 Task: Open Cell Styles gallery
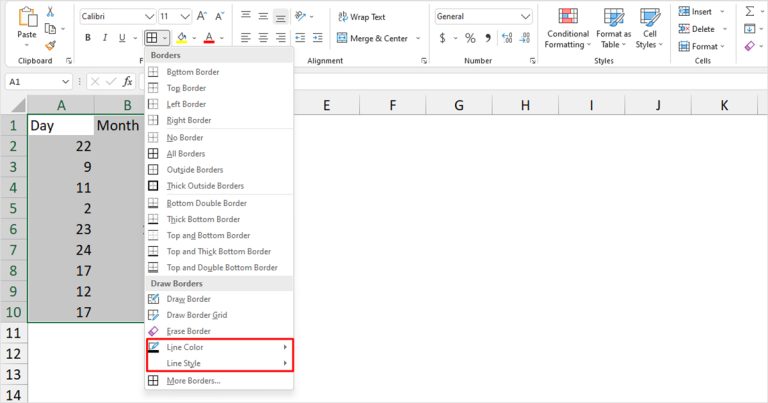pos(649,28)
